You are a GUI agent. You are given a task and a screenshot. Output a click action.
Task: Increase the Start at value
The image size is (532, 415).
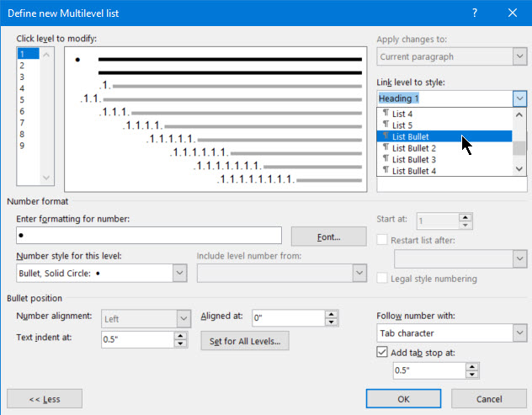[x=465, y=217]
